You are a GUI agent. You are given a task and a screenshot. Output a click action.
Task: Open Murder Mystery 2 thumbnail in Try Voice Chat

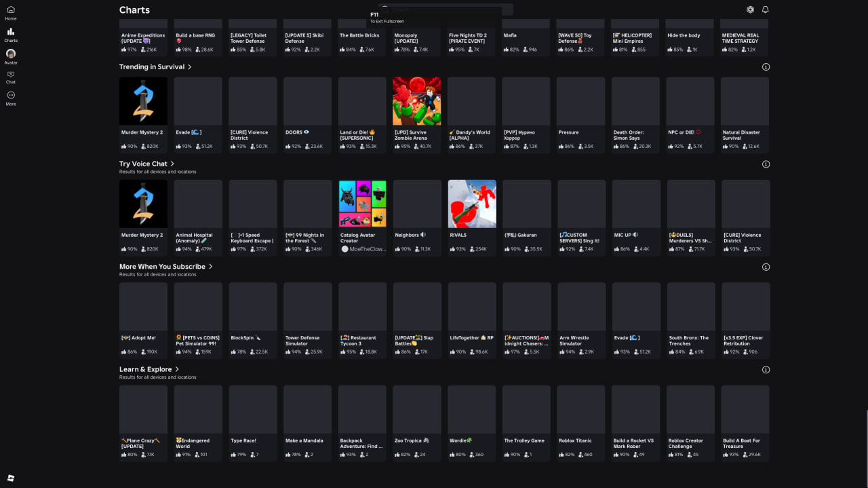143,204
